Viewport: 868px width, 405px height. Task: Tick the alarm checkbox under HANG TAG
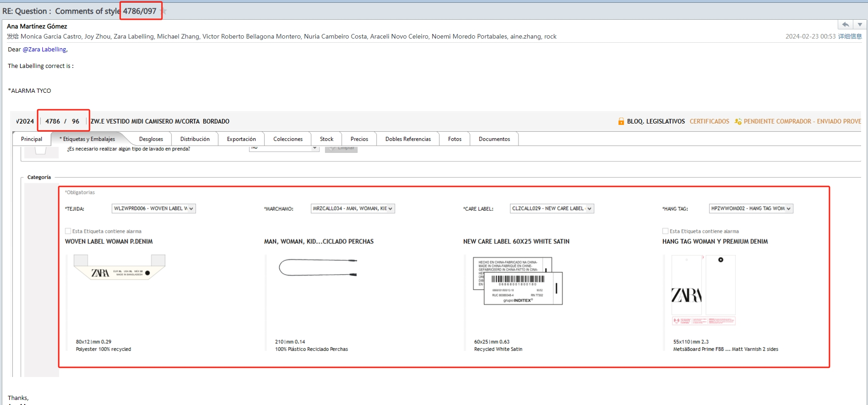click(x=665, y=231)
